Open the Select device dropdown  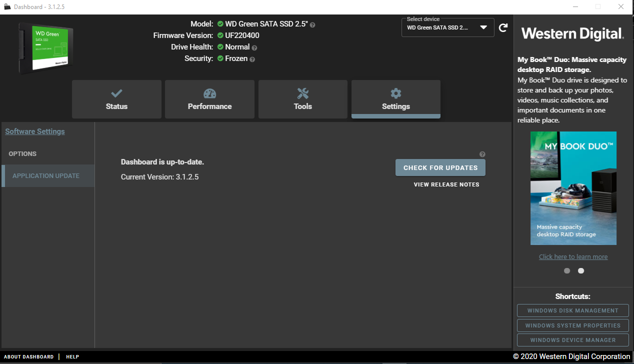(x=447, y=27)
